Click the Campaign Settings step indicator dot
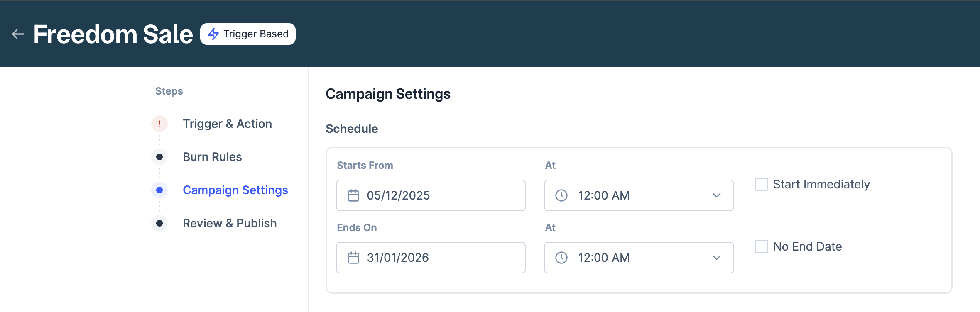Screen dimensions: 980x312 pos(159,190)
